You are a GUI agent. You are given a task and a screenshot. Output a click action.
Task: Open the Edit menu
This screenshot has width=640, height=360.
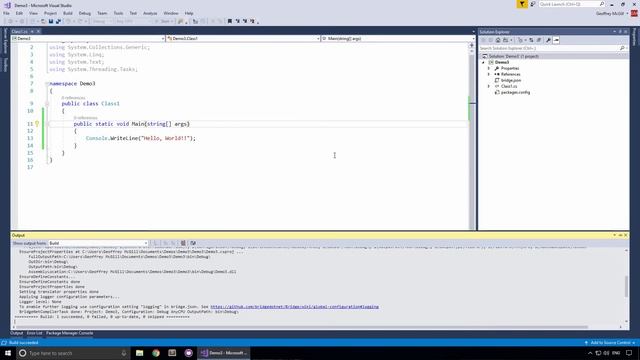19,13
